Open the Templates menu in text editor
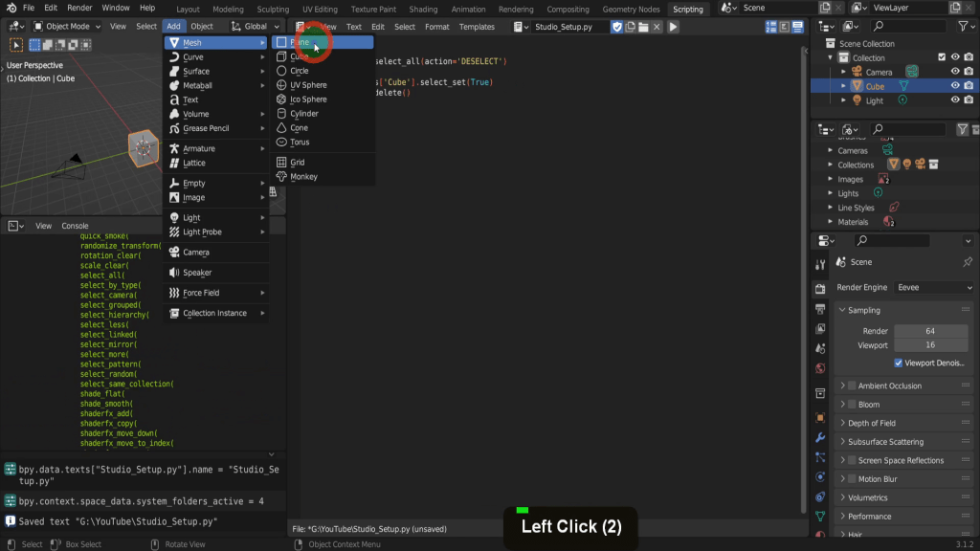 coord(477,27)
